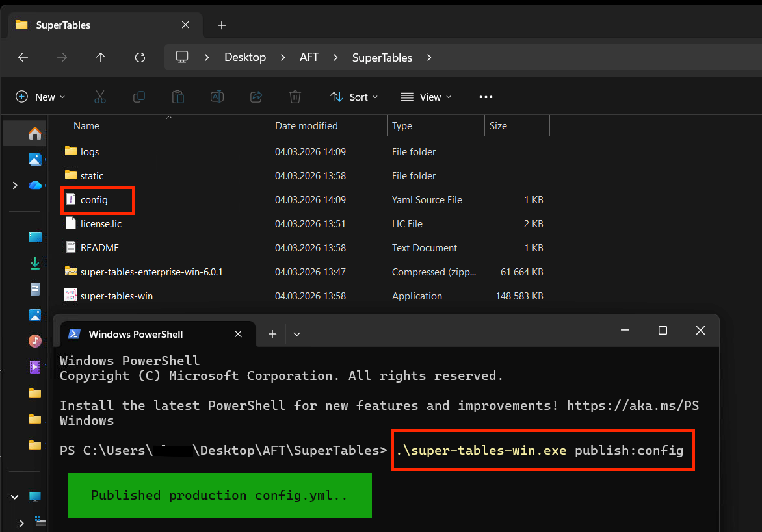The height and width of the screenshot is (532, 762).
Task: Select the config Yaml file
Action: (94, 200)
